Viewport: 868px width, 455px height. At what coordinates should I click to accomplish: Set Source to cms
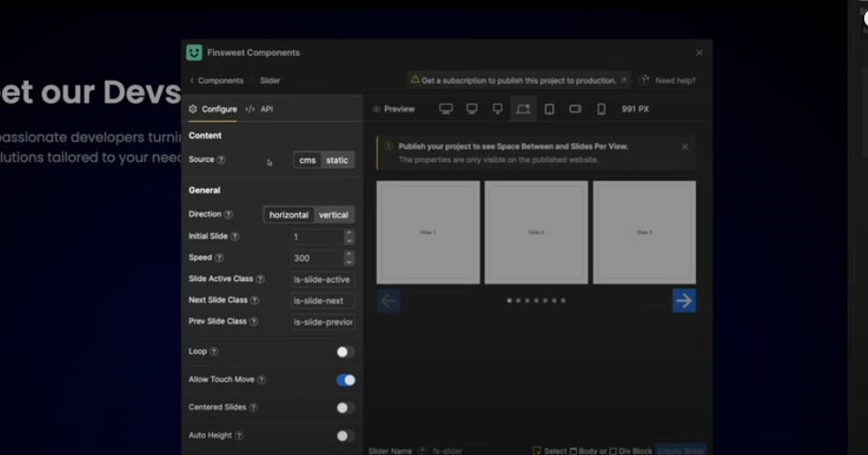pos(307,160)
